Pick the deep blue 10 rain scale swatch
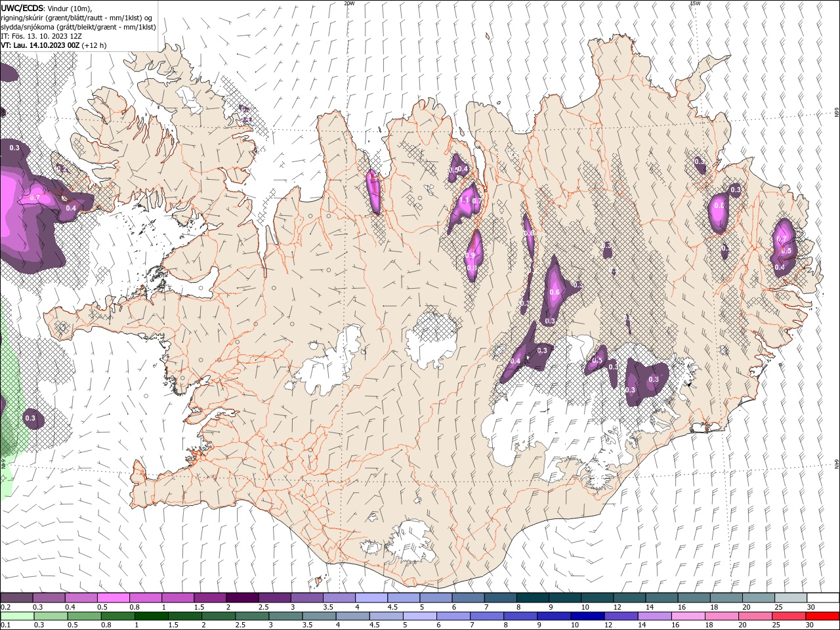 (x=587, y=616)
